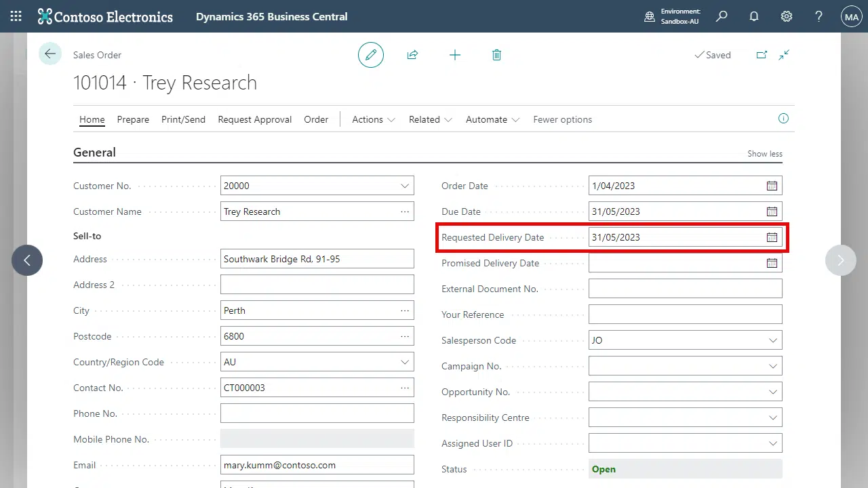Screen dimensions: 868x488
Task: Expand the Related menu
Action: [x=430, y=119]
